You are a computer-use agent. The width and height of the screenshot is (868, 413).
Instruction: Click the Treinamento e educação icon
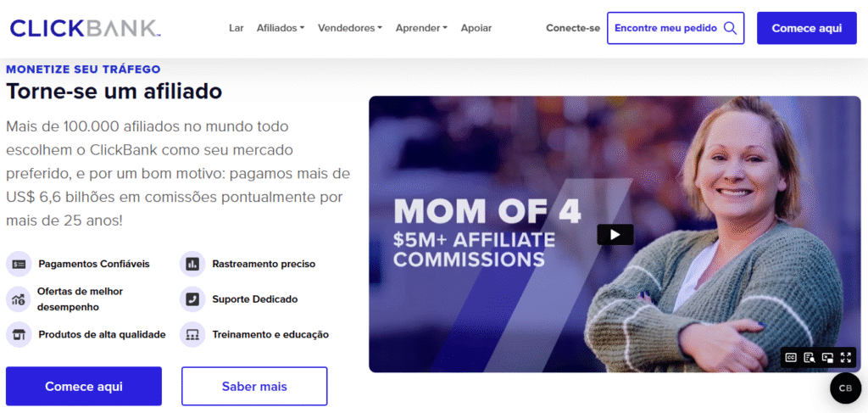[x=192, y=335]
